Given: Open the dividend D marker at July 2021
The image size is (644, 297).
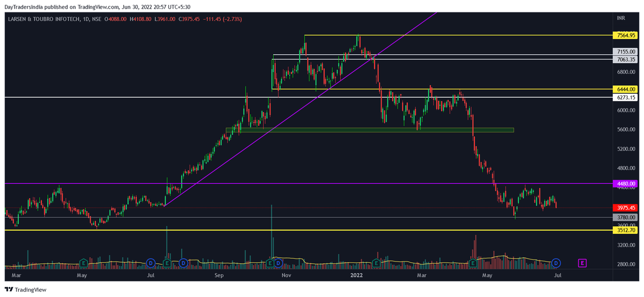Looking at the screenshot, I should click(151, 263).
